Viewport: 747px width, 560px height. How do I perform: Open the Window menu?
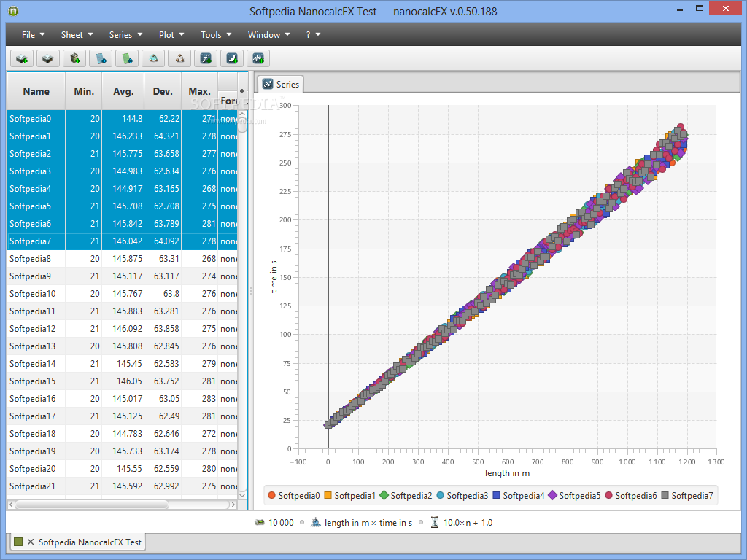pos(268,35)
